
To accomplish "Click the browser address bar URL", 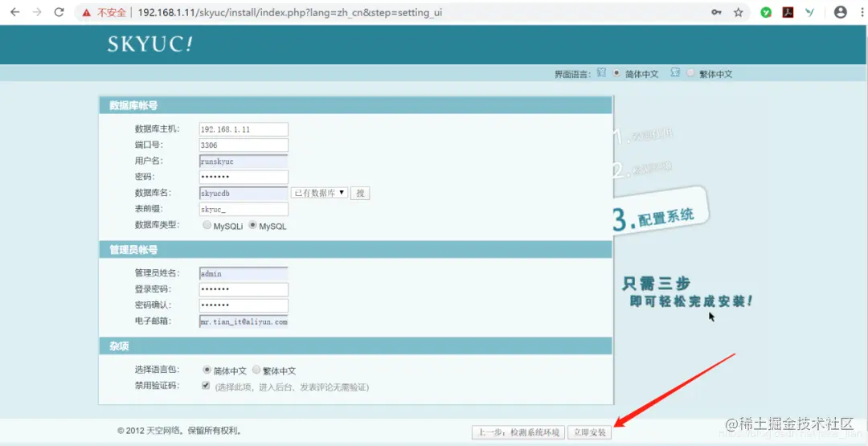I will tap(290, 13).
